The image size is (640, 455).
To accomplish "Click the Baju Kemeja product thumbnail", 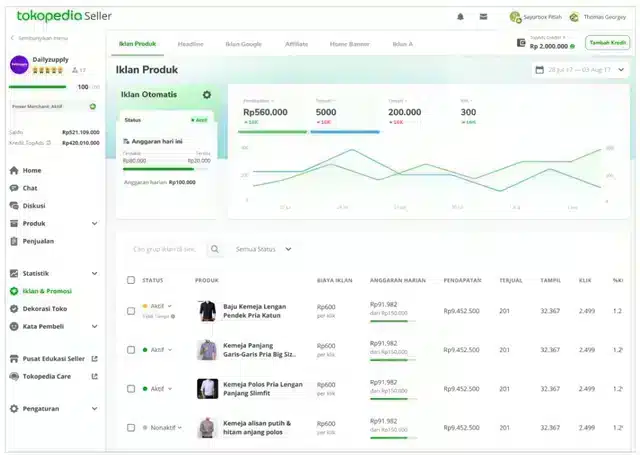I will tap(207, 311).
